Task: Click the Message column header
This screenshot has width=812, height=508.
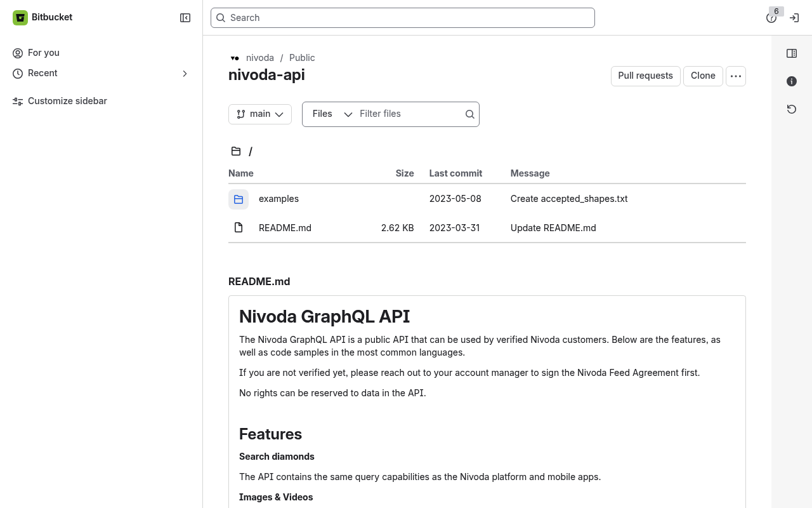Action: [530, 173]
